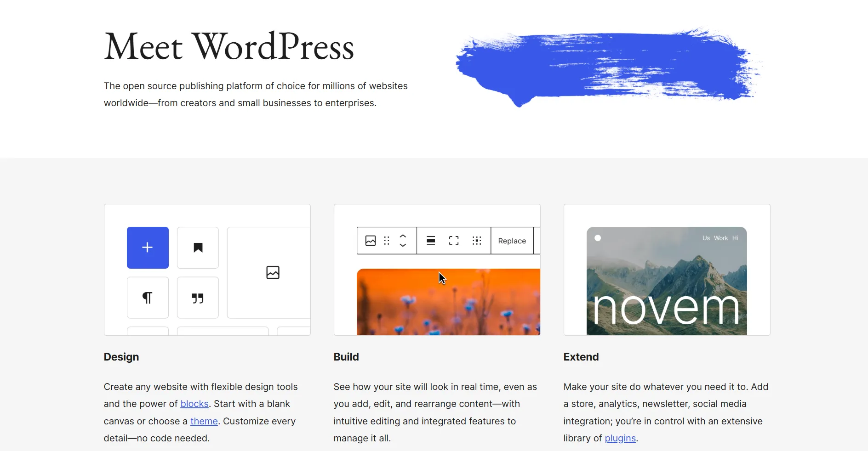Click the full-width brackets icon

point(454,241)
